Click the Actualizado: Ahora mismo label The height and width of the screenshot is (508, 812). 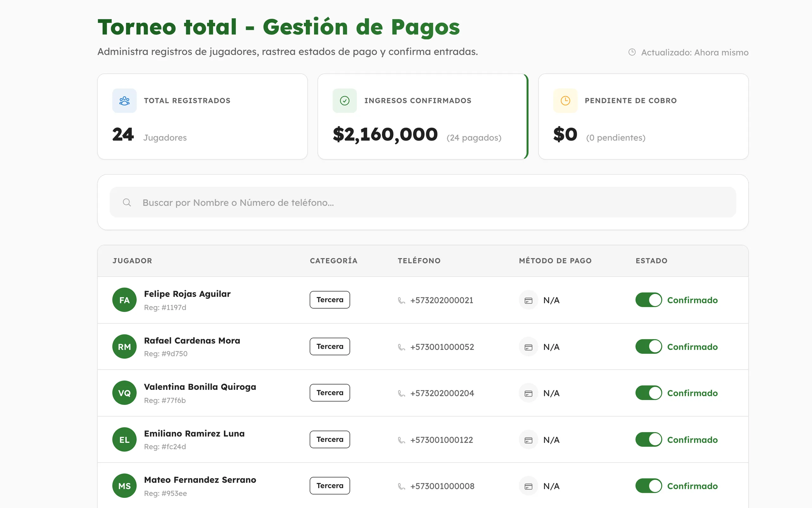(695, 52)
